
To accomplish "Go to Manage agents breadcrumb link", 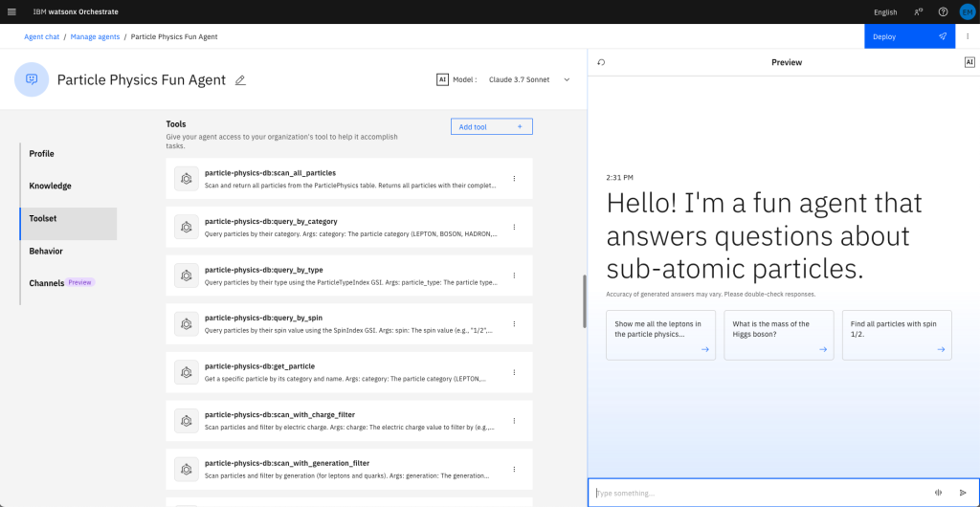I will [x=95, y=36].
